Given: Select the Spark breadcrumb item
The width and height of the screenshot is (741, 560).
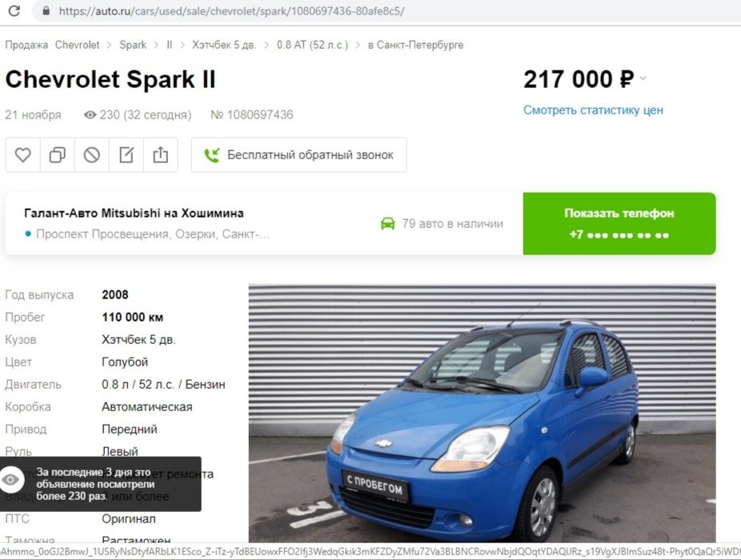Looking at the screenshot, I should click(x=133, y=45).
